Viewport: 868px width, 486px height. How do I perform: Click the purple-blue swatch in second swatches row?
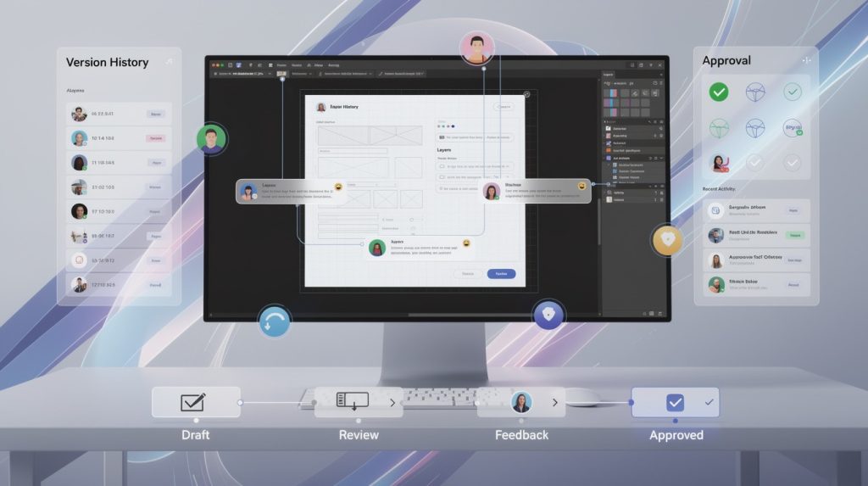[x=610, y=103]
